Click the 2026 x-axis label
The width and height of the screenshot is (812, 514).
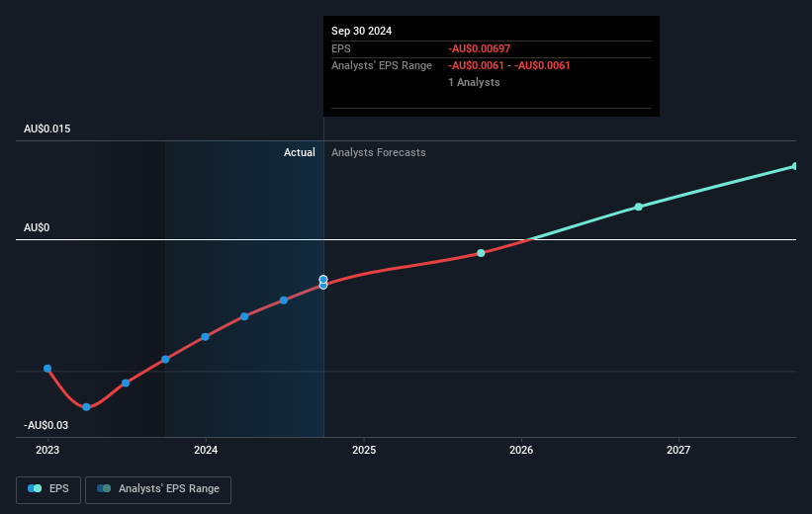(521, 451)
